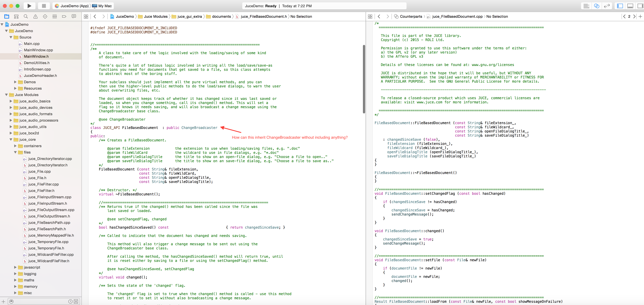Open the Breakpoint navigator tag icon
Screen dimensions: 644x305
[64, 16]
